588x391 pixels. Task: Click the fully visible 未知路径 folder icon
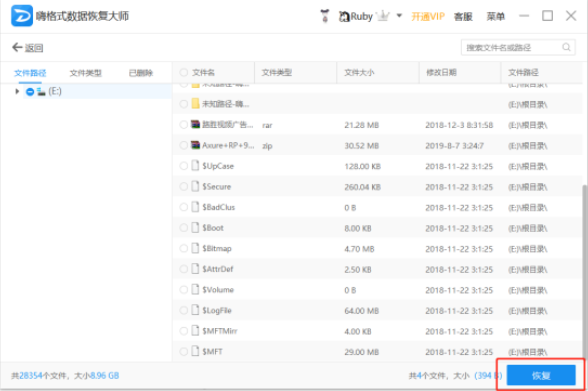pos(195,103)
